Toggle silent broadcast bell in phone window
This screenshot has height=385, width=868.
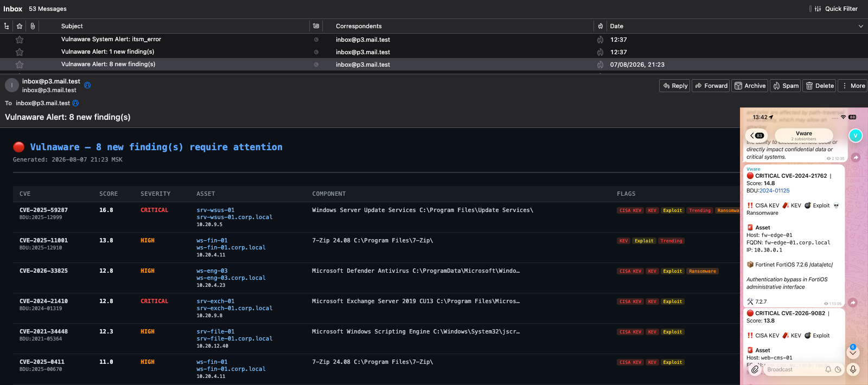pyautogui.click(x=828, y=369)
